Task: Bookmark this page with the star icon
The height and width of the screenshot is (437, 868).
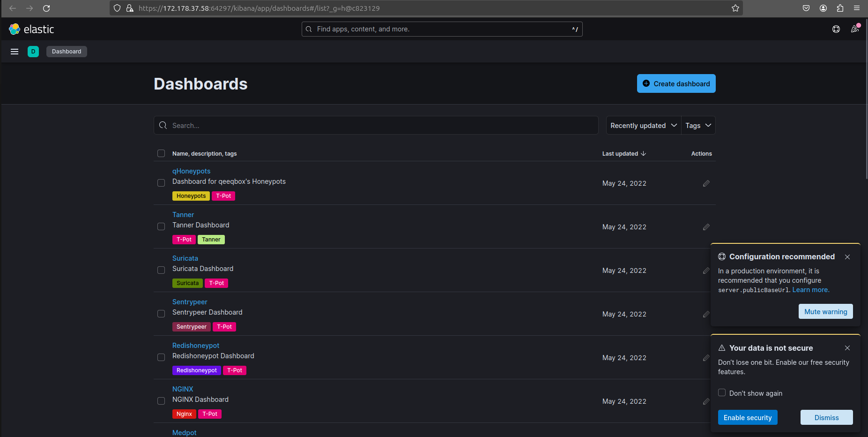Action: click(735, 8)
